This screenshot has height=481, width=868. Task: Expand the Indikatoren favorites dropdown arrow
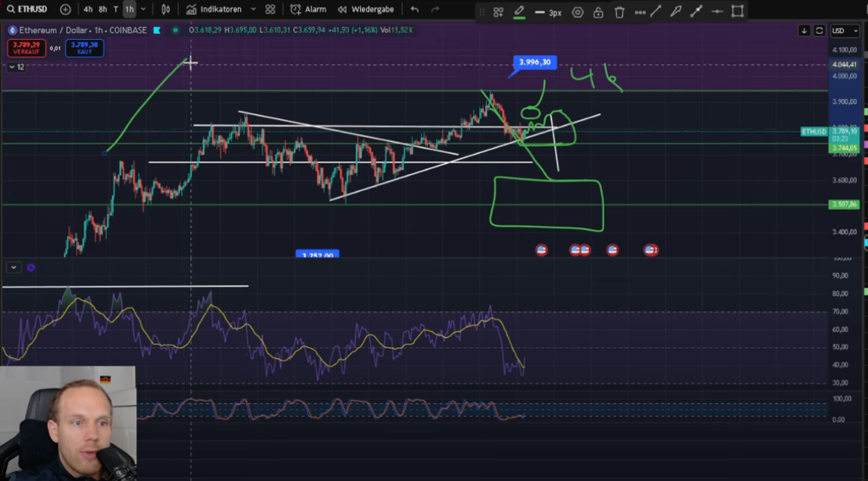click(253, 10)
